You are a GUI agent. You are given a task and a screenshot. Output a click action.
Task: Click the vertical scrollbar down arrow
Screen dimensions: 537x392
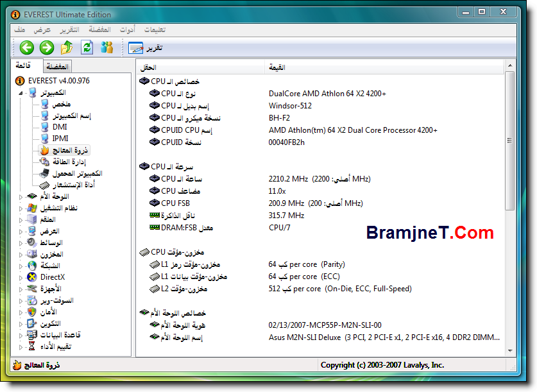click(510, 351)
